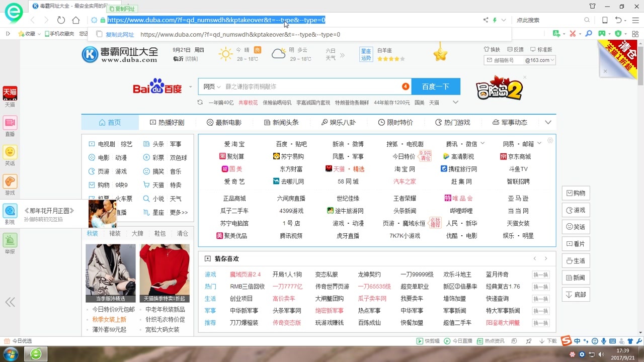Click the red scissors screenshot icon
The image size is (644, 362).
[573, 34]
